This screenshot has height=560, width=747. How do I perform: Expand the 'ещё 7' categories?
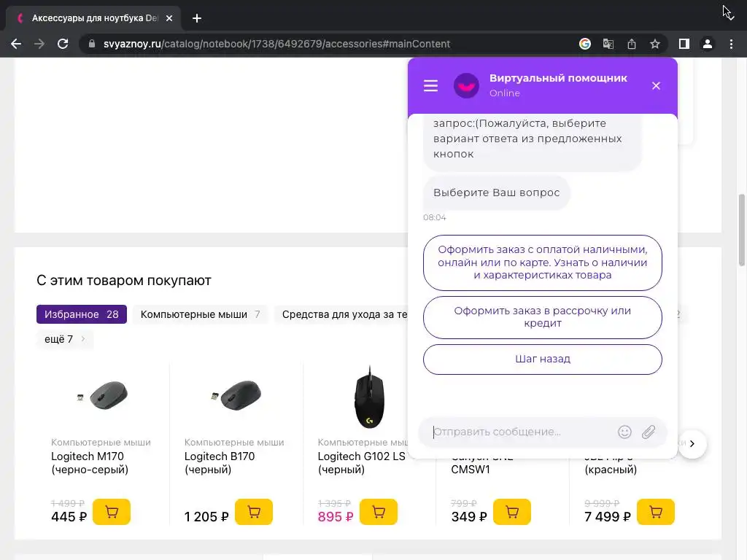pyautogui.click(x=65, y=339)
